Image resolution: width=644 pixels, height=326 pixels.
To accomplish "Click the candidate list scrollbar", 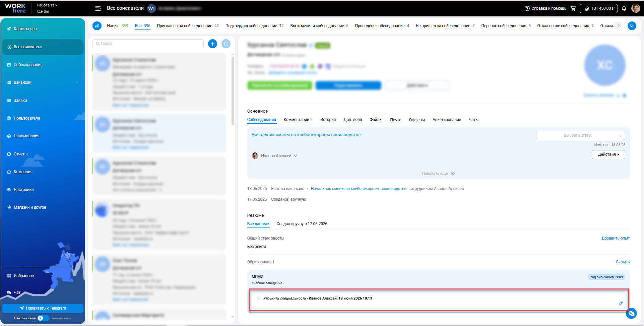I will coord(233,90).
